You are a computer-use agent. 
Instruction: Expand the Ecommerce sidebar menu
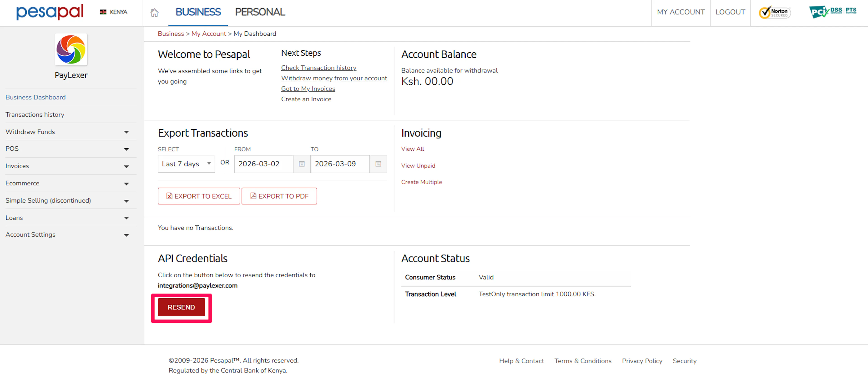pos(126,183)
